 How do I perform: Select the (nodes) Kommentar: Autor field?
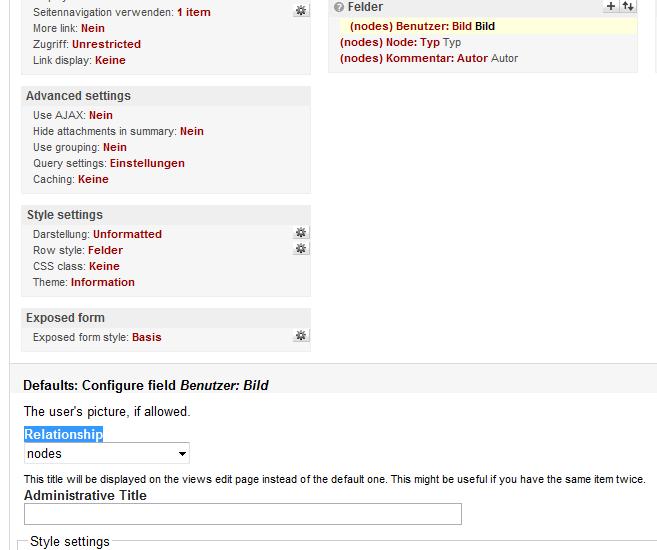tap(414, 59)
